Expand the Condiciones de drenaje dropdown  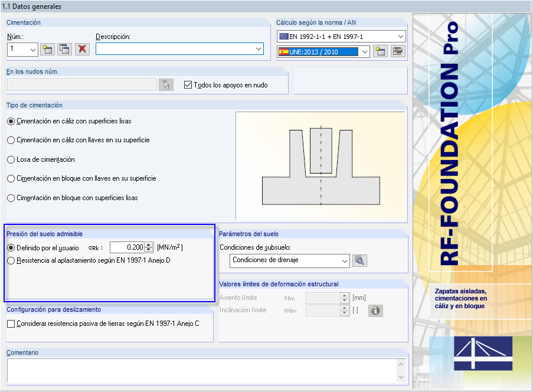coord(344,261)
